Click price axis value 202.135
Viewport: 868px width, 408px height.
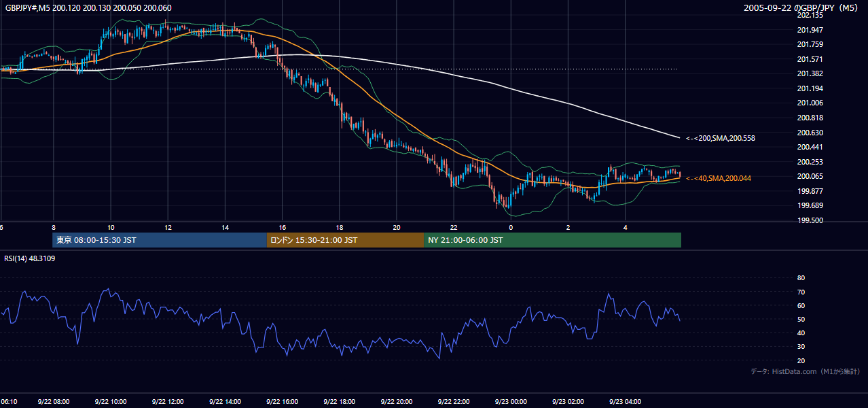tap(810, 15)
